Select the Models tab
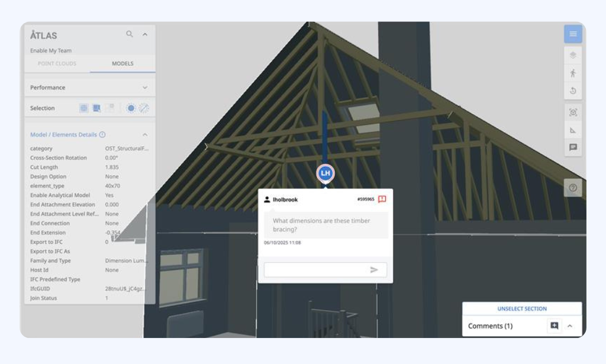The height and width of the screenshot is (364, 606). tap(123, 64)
